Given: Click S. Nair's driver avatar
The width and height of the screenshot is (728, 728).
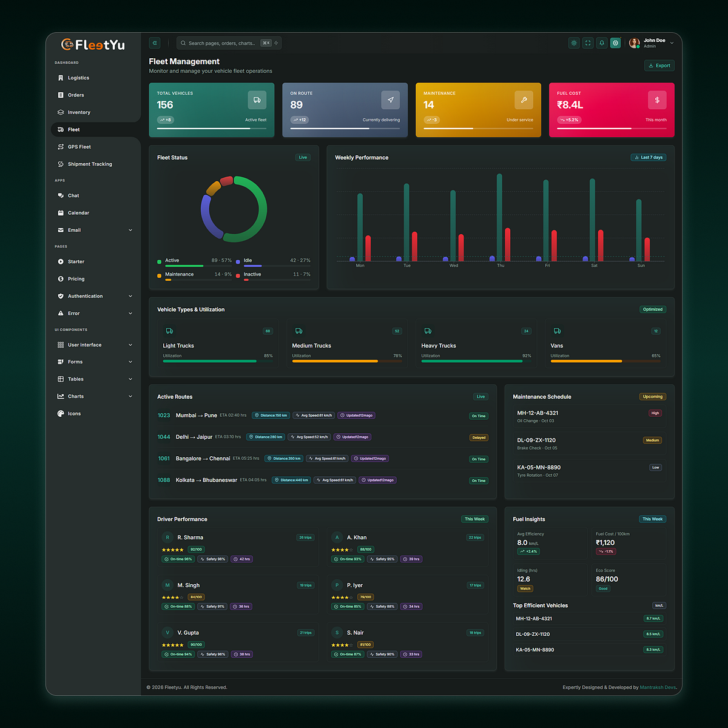Looking at the screenshot, I should 337,633.
